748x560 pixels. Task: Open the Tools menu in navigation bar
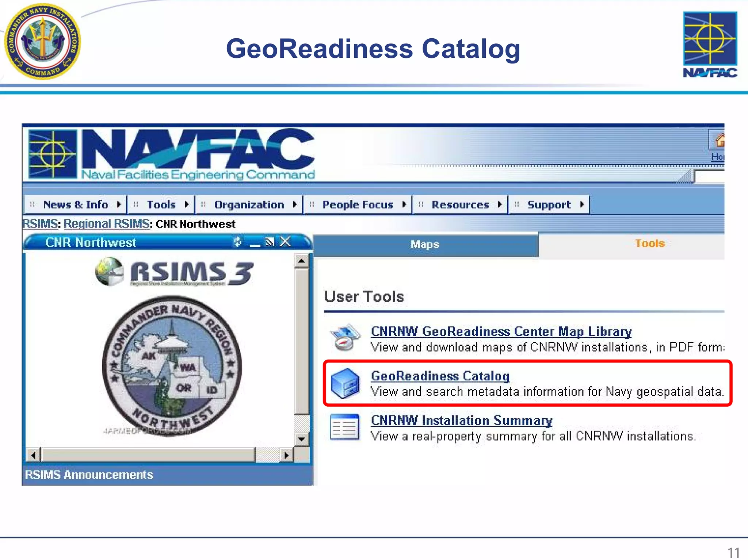click(161, 204)
